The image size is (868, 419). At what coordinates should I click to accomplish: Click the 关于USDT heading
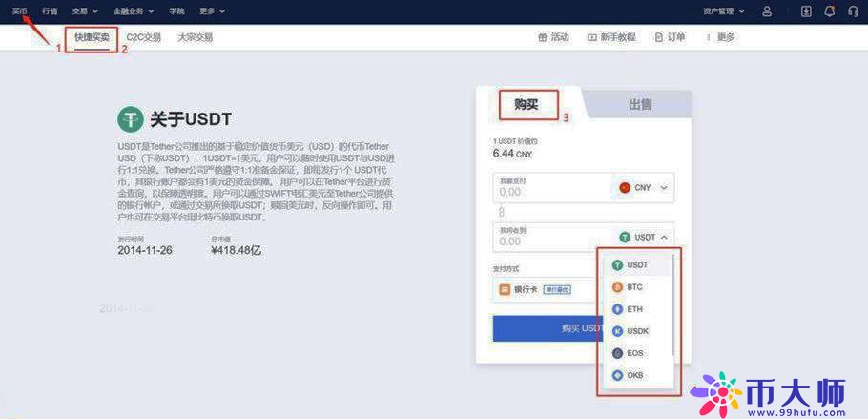[x=191, y=119]
